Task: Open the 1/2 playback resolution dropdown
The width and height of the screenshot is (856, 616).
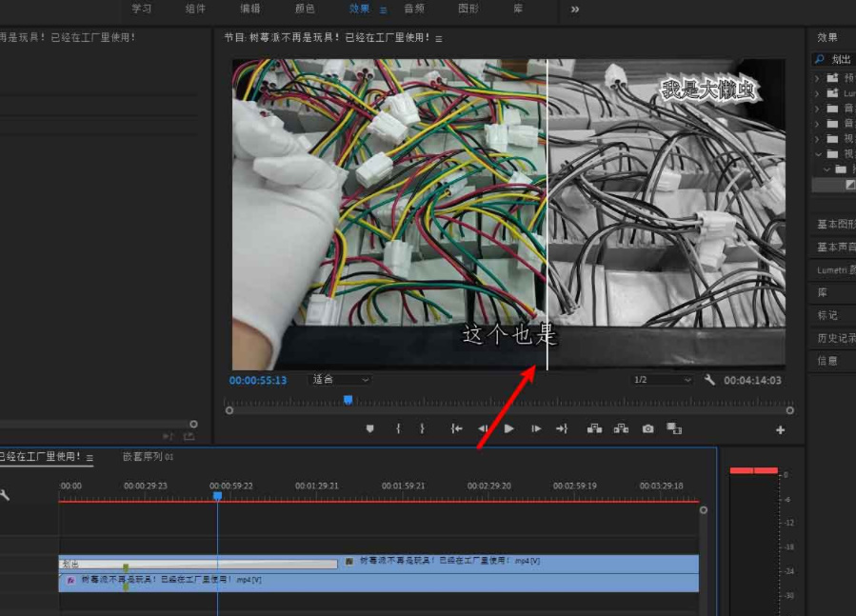Action: 662,380
